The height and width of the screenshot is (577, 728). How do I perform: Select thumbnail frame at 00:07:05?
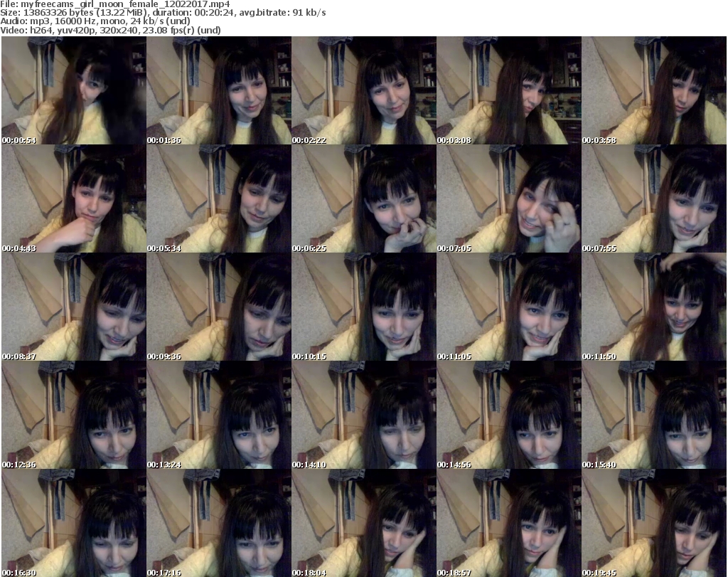[509, 198]
